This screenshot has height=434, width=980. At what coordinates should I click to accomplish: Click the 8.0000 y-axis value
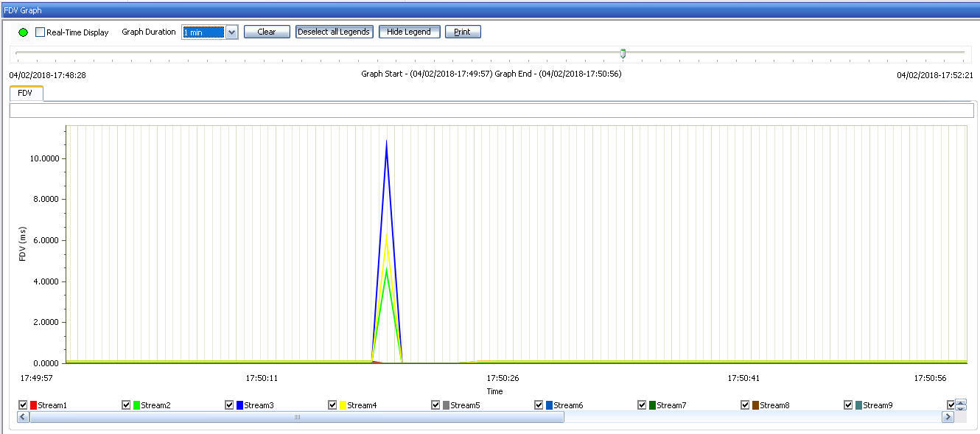(x=46, y=200)
